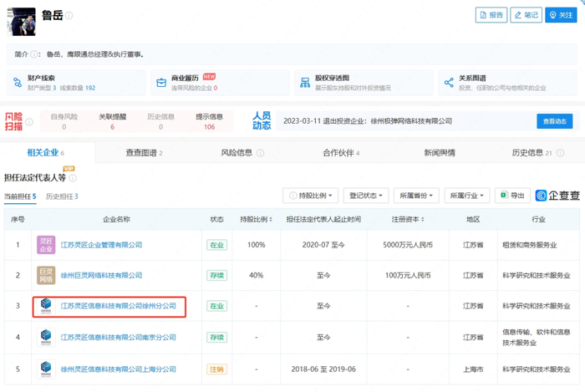The width and height of the screenshot is (585, 392).
Task: Open 江苏灵匠信息科技有限公司徐州分公司 link
Action: (x=119, y=306)
